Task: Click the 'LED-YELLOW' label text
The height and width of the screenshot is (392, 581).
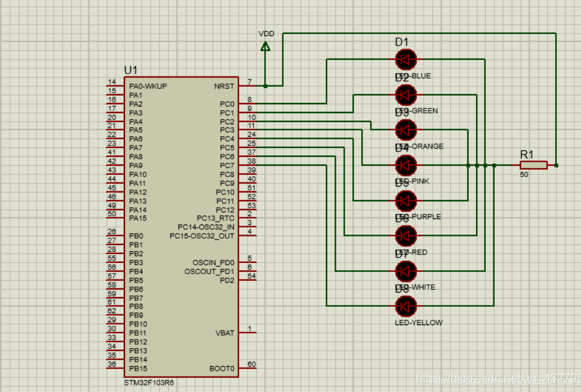Action: [x=419, y=323]
